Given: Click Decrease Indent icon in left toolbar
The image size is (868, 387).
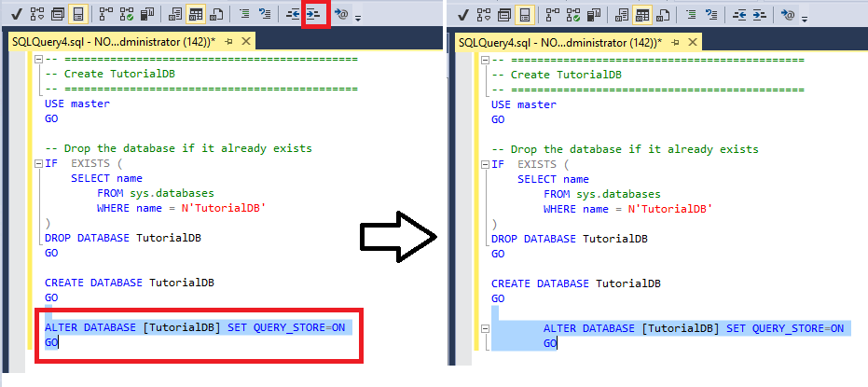Looking at the screenshot, I should tap(293, 15).
